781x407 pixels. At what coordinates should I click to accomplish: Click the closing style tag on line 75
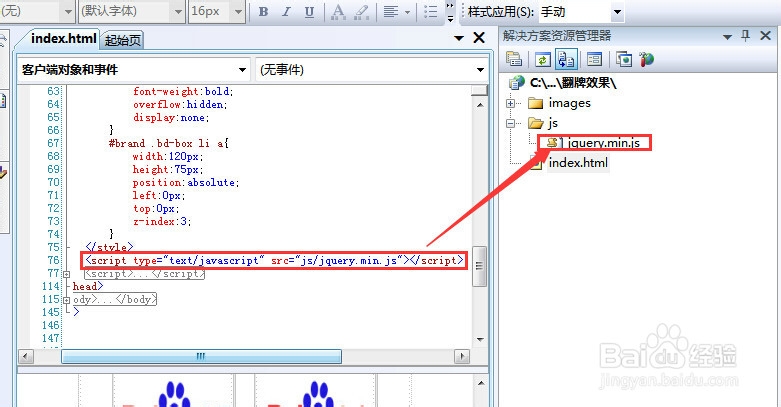tap(109, 247)
